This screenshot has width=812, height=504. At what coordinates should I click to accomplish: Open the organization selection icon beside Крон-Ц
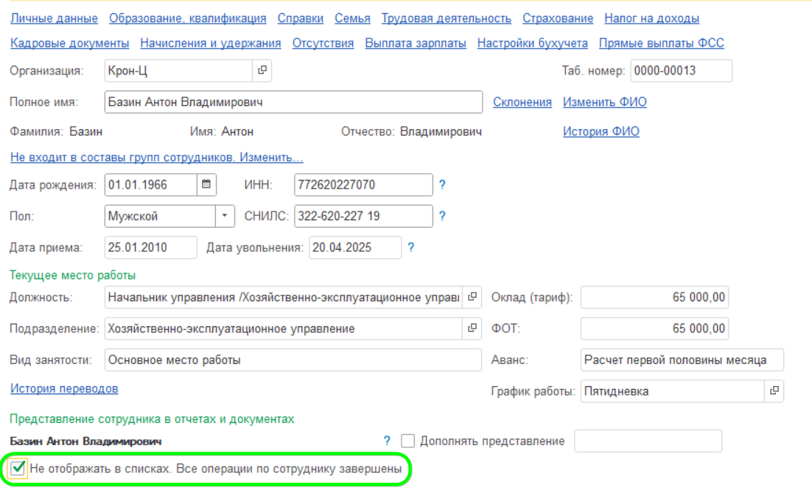[264, 71]
